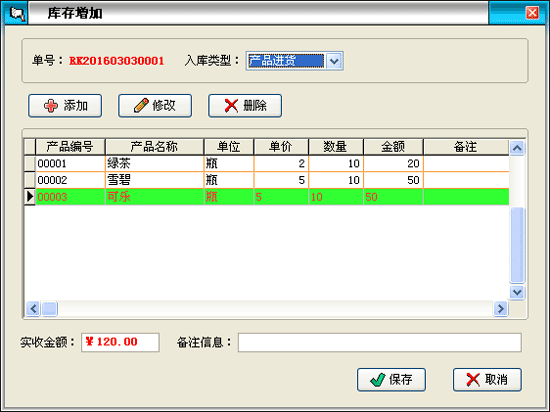The image size is (550, 412).
Task: Click the 实收金额 amount field
Action: pyautogui.click(x=120, y=342)
